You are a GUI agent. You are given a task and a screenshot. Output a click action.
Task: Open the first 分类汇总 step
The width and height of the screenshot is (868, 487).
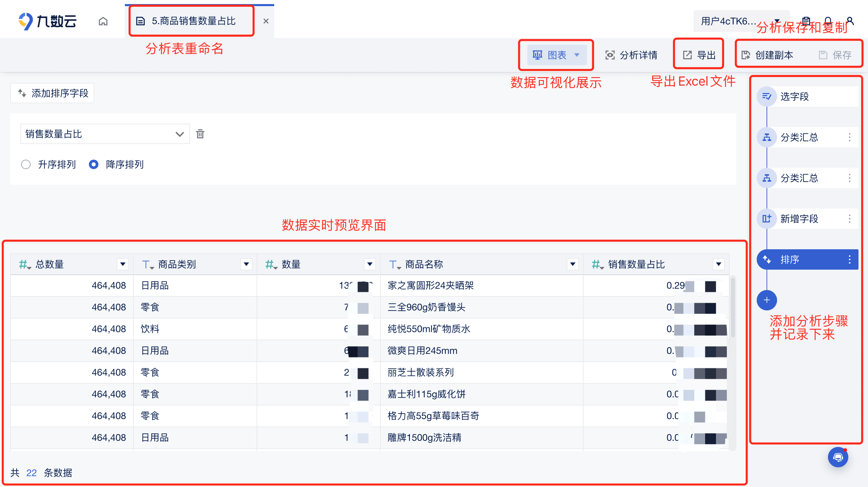pyautogui.click(x=808, y=137)
